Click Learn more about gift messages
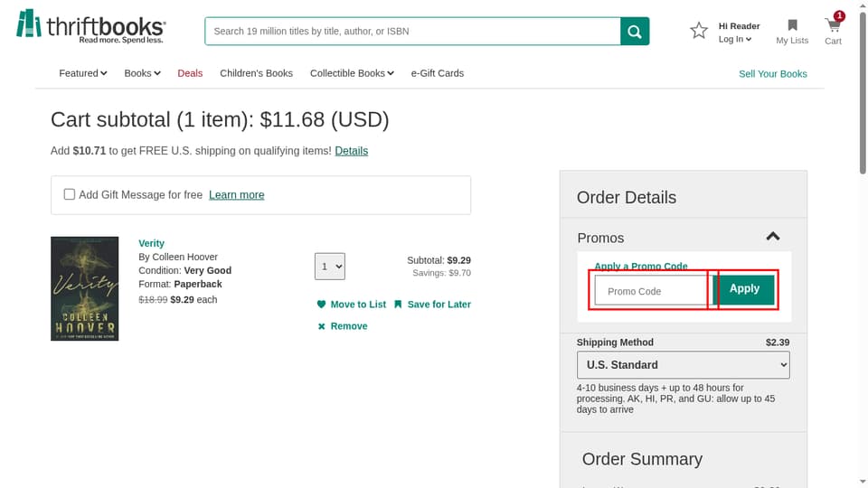This screenshot has height=488, width=868. tap(236, 195)
